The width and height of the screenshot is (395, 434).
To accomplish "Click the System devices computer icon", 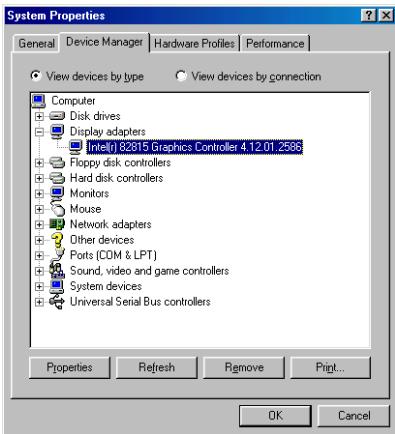I will [57, 286].
